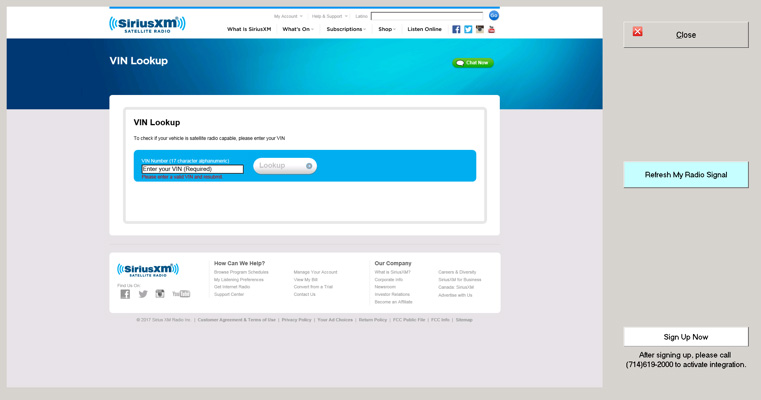
Task: Expand the My Account dropdown
Action: pos(288,16)
